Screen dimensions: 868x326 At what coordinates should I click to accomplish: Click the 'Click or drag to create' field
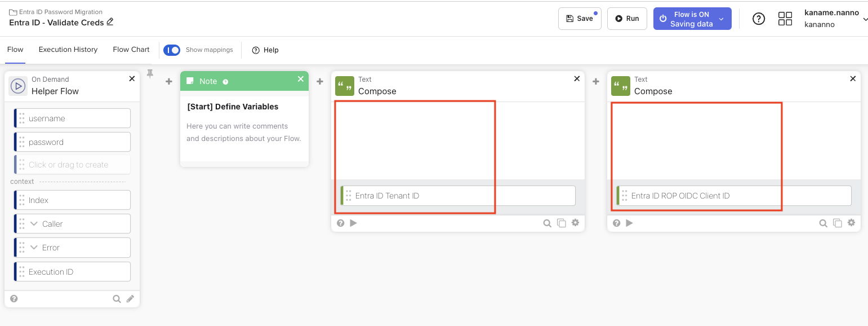click(73, 165)
